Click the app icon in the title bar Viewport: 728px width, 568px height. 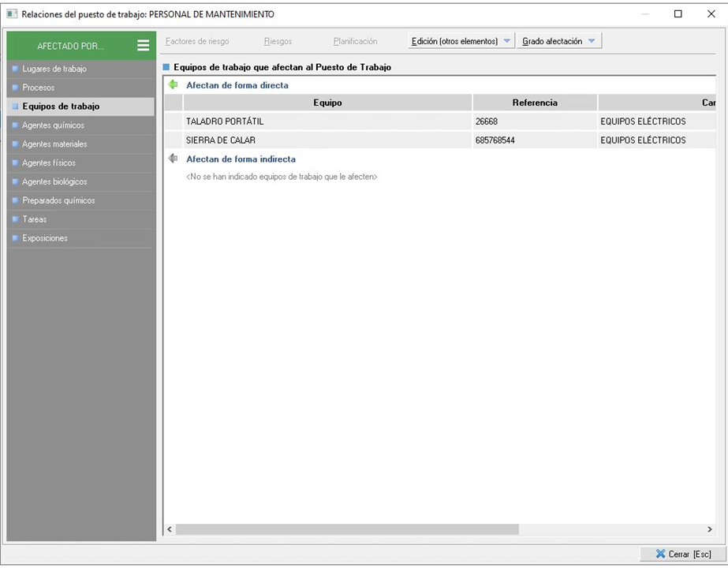coord(12,14)
